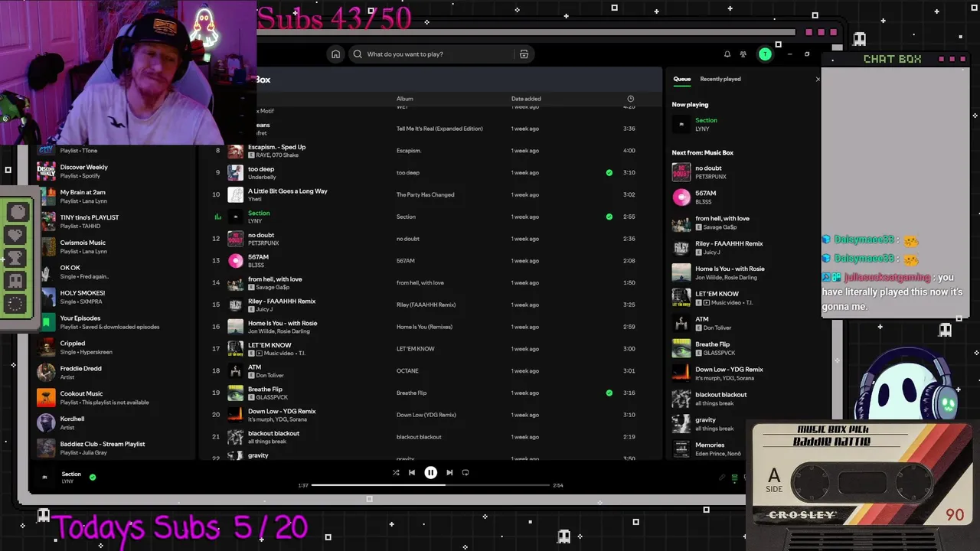The height and width of the screenshot is (551, 980).
Task: Open TINY tino's PLAYLIST in library
Action: click(x=115, y=222)
